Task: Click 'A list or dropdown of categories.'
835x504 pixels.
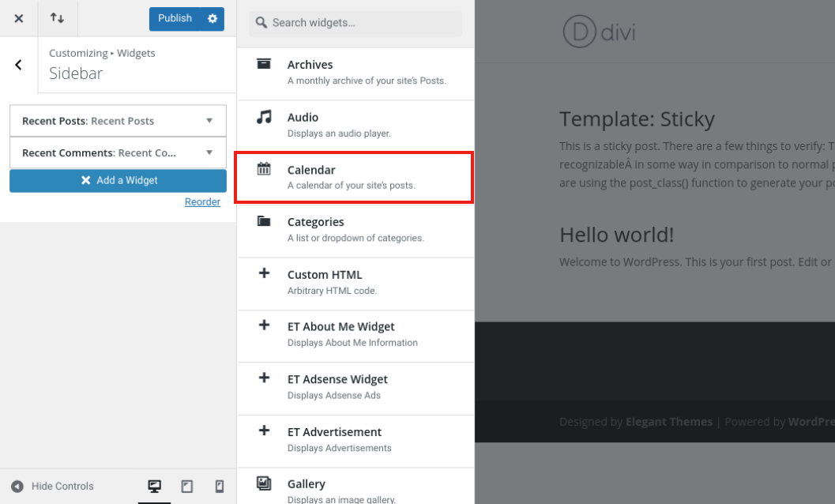Action: click(x=355, y=238)
